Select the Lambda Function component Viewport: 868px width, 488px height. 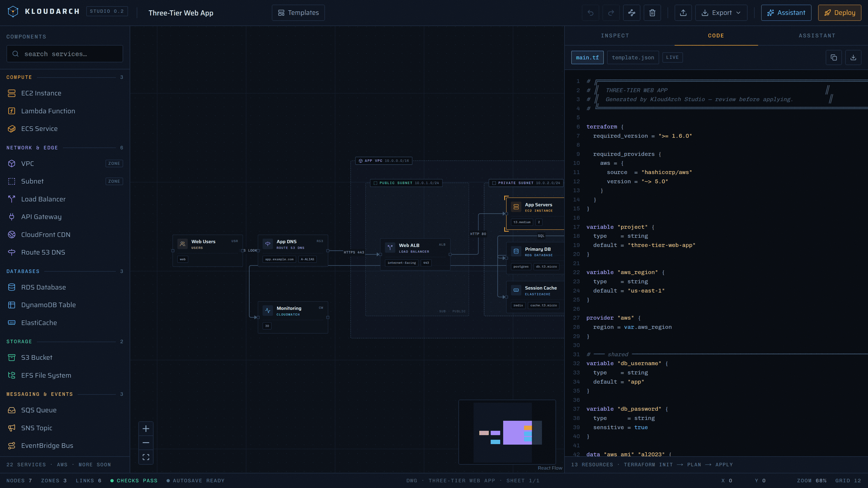[65, 111]
